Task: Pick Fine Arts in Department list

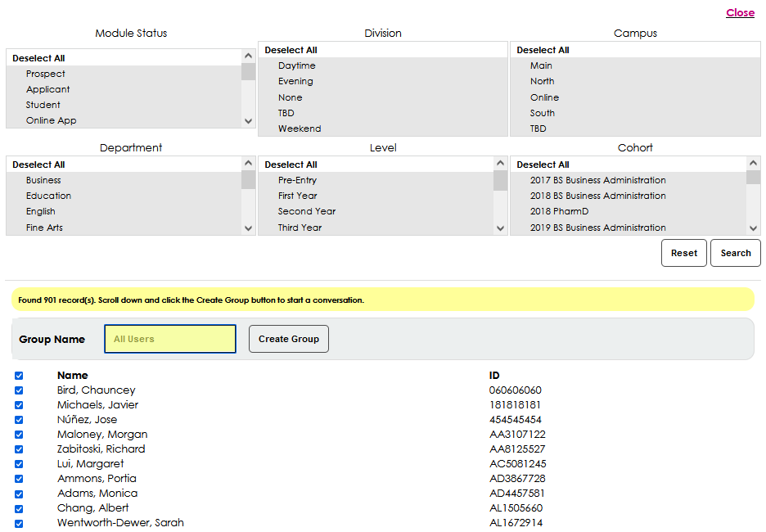Action: (x=44, y=228)
